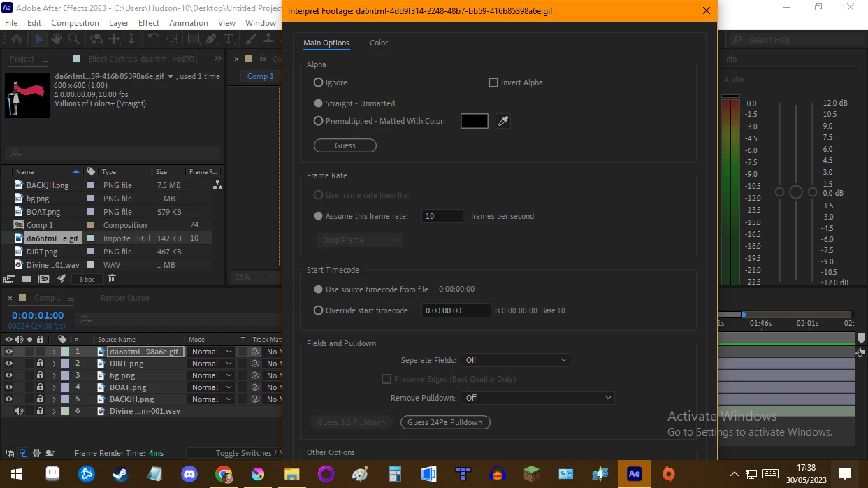Select the Selection (arrow) tool

tap(39, 39)
